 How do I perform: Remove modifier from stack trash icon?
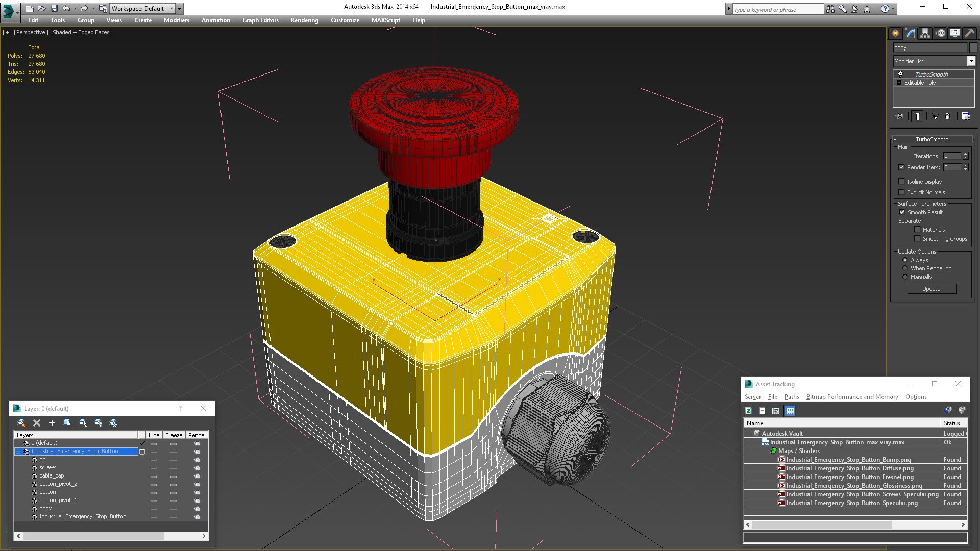[948, 116]
